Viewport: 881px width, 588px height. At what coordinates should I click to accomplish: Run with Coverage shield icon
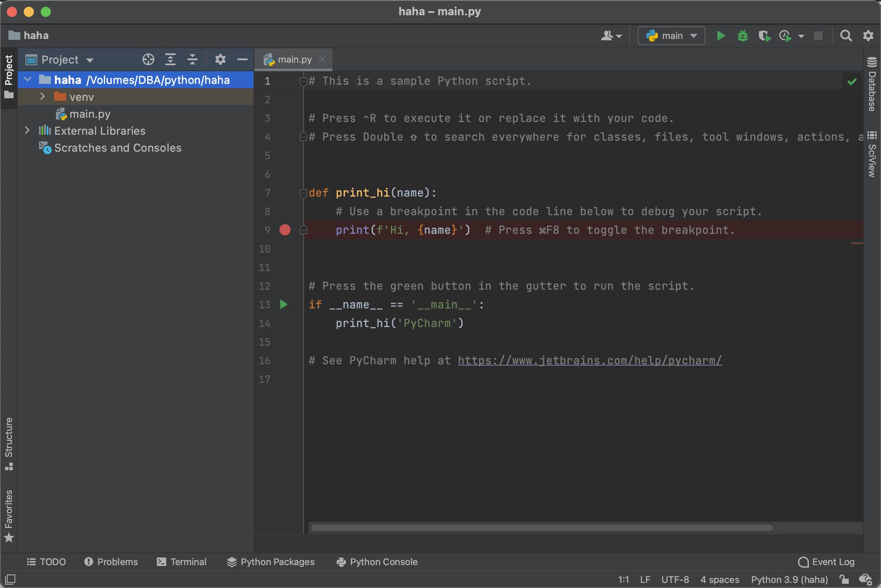[x=764, y=36]
